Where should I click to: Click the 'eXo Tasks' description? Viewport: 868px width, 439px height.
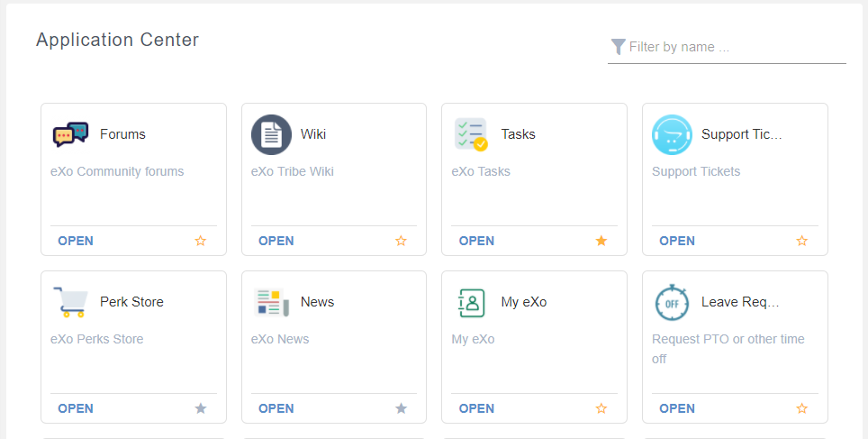coord(481,172)
